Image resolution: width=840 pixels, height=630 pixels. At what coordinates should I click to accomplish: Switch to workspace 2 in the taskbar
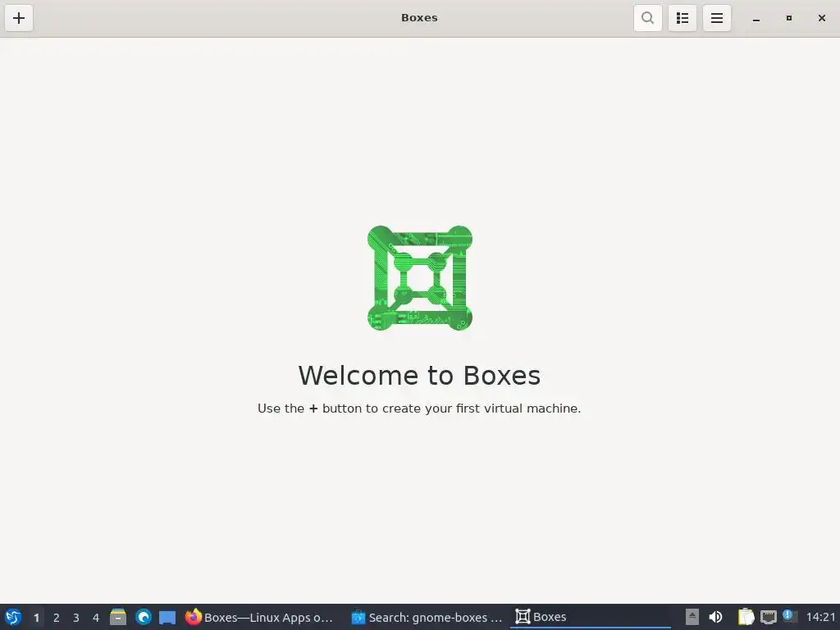[57, 618]
